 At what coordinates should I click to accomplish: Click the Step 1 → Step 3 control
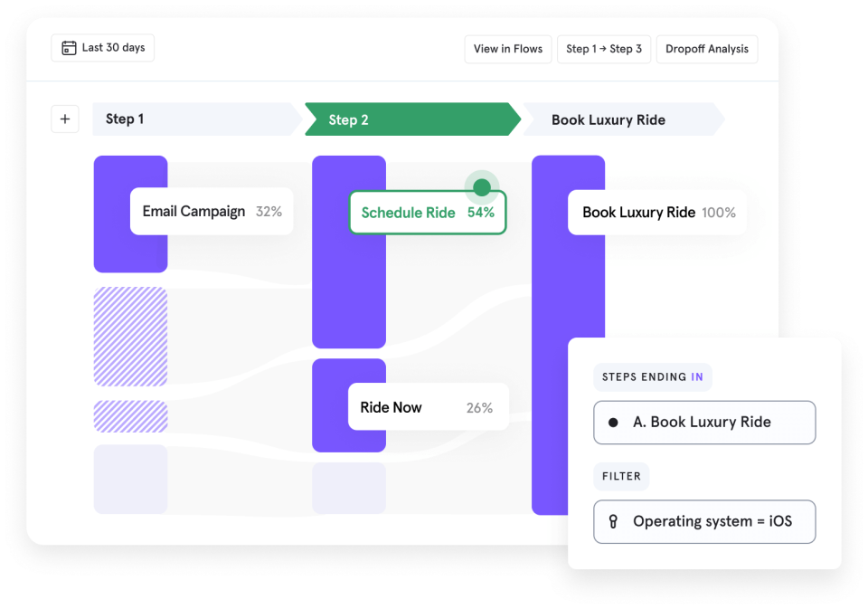coord(604,49)
